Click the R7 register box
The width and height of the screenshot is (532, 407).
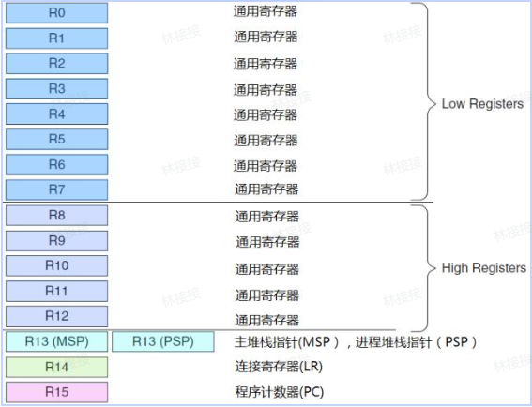click(x=56, y=189)
